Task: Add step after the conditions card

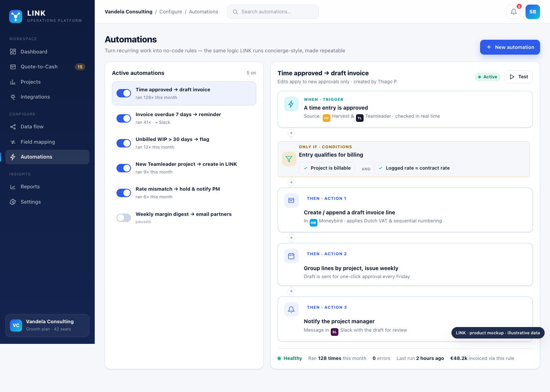Action: click(x=291, y=182)
